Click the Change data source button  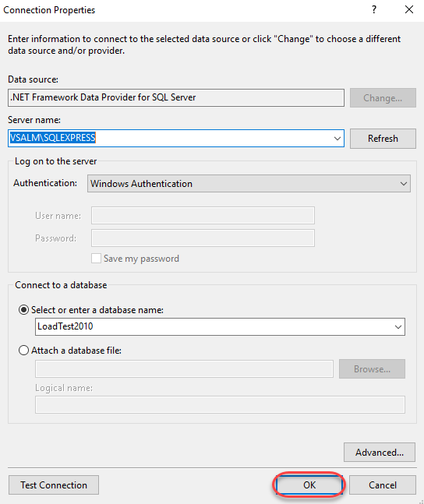click(383, 97)
